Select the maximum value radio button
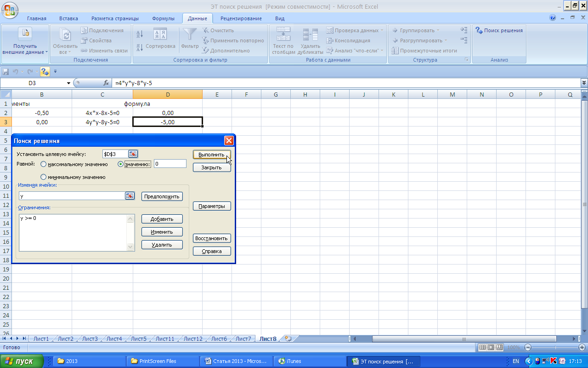Image resolution: width=588 pixels, height=368 pixels. 44,164
